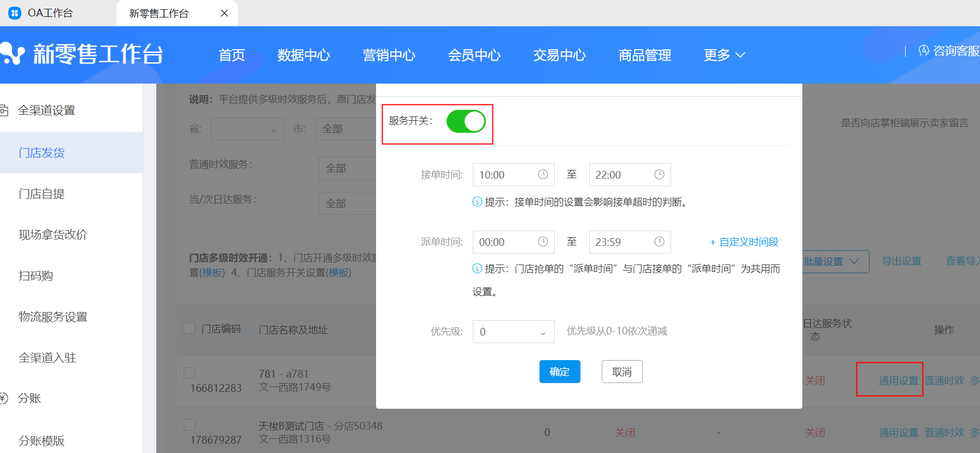Toggle the 服务开关 switch off
Image resolution: width=980 pixels, height=453 pixels.
point(466,121)
